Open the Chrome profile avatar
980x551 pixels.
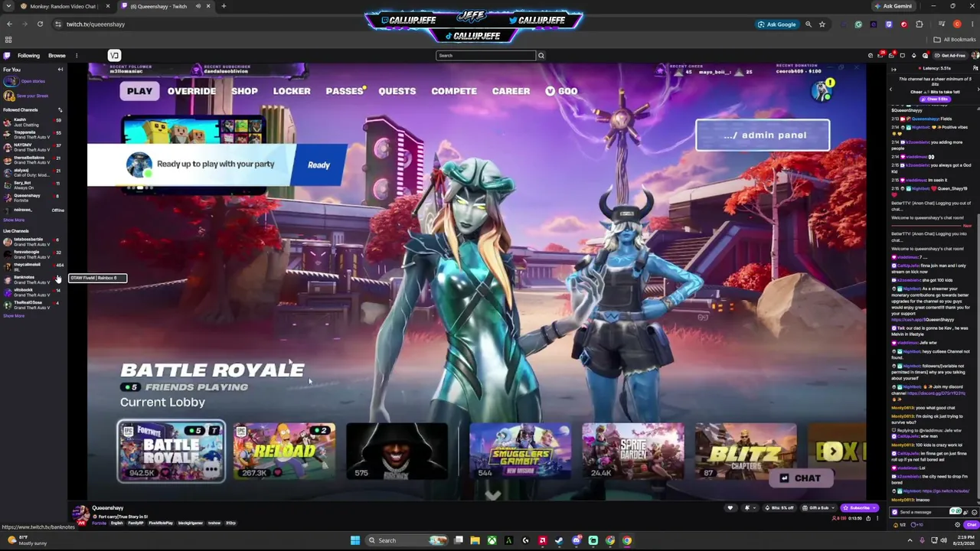[957, 24]
